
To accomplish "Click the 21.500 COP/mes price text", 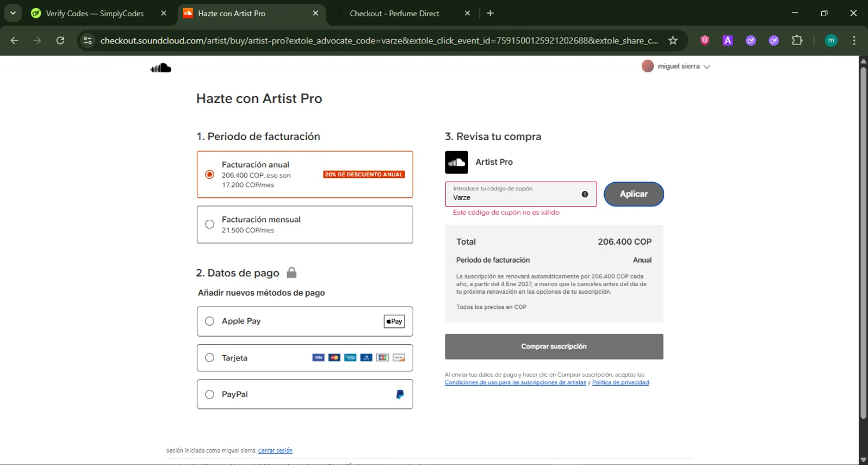I will (x=248, y=230).
